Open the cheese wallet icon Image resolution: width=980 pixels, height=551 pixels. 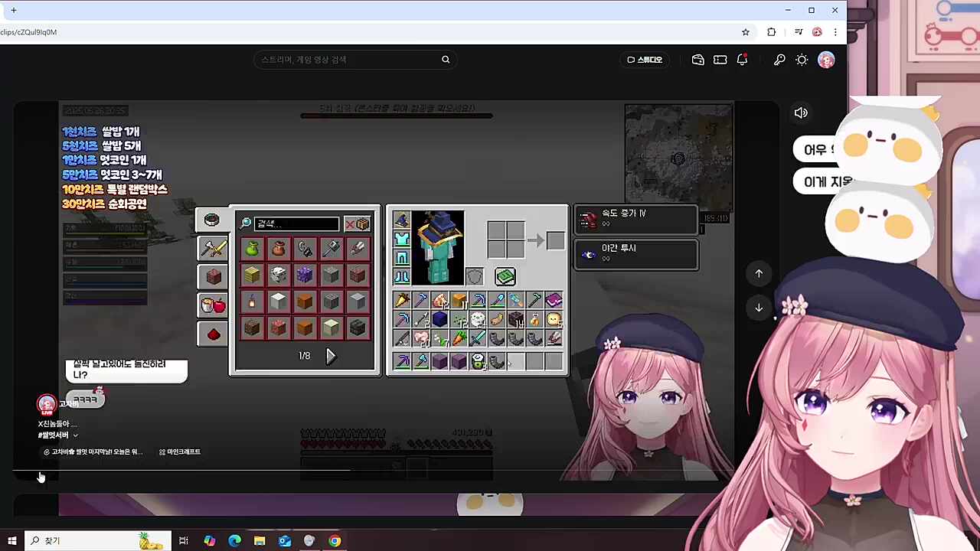pos(697,60)
